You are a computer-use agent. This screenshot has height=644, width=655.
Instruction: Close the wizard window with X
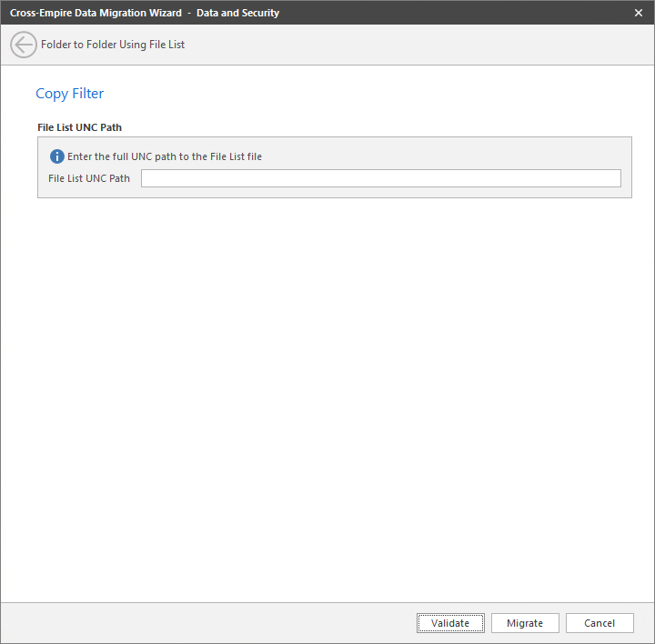639,13
